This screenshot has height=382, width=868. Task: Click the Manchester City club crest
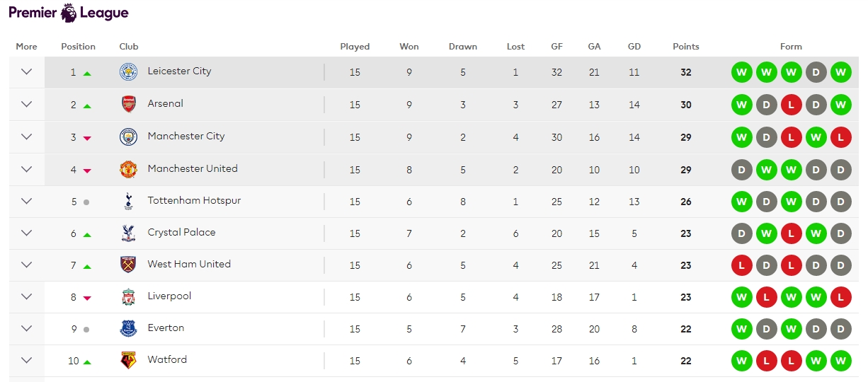128,137
